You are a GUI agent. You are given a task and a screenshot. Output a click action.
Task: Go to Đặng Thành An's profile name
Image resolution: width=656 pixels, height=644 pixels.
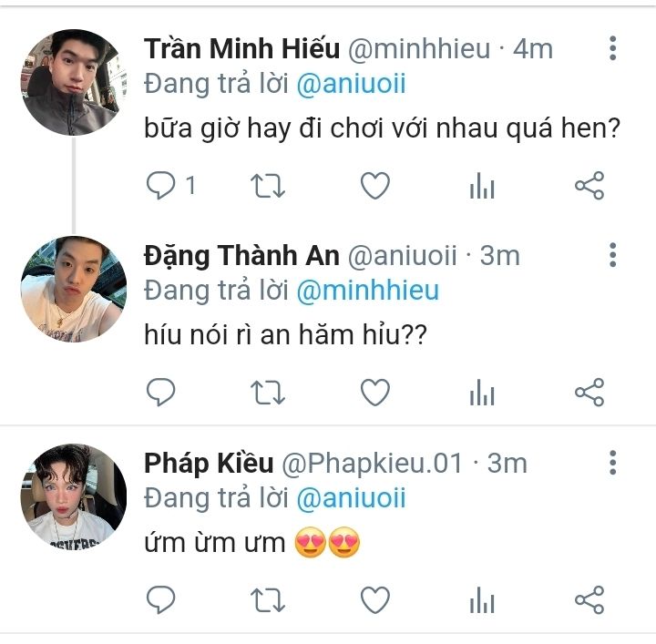[x=241, y=256]
